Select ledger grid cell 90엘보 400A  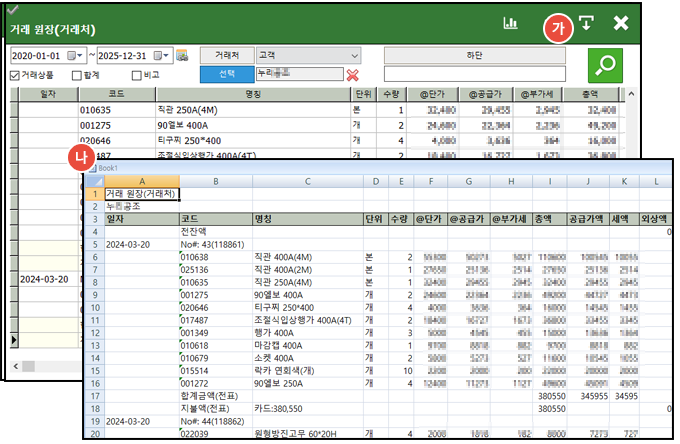pos(253,126)
